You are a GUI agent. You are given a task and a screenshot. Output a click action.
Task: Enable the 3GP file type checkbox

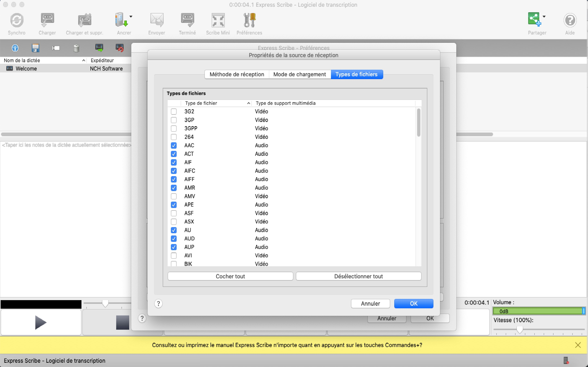[174, 120]
